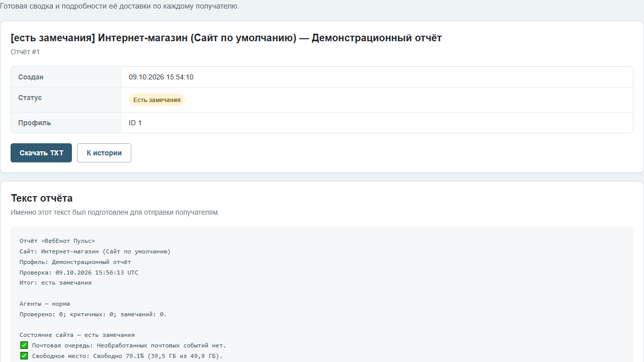Click the profile value ID 1

pyautogui.click(x=135, y=123)
